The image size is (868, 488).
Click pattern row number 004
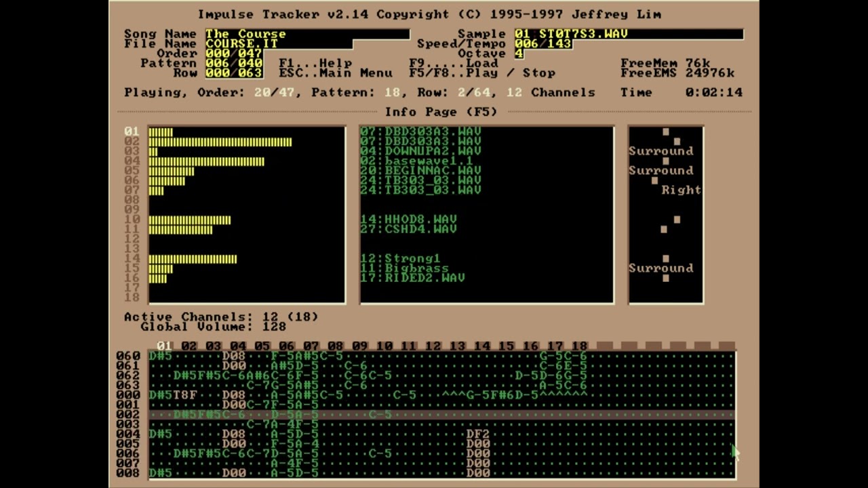[x=128, y=434]
